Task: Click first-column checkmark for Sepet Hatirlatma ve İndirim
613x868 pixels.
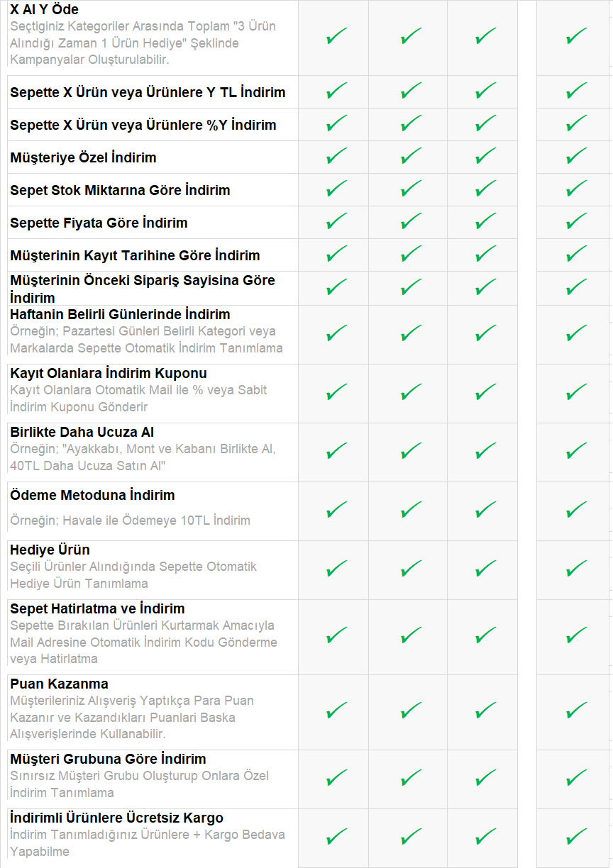Action: click(336, 636)
